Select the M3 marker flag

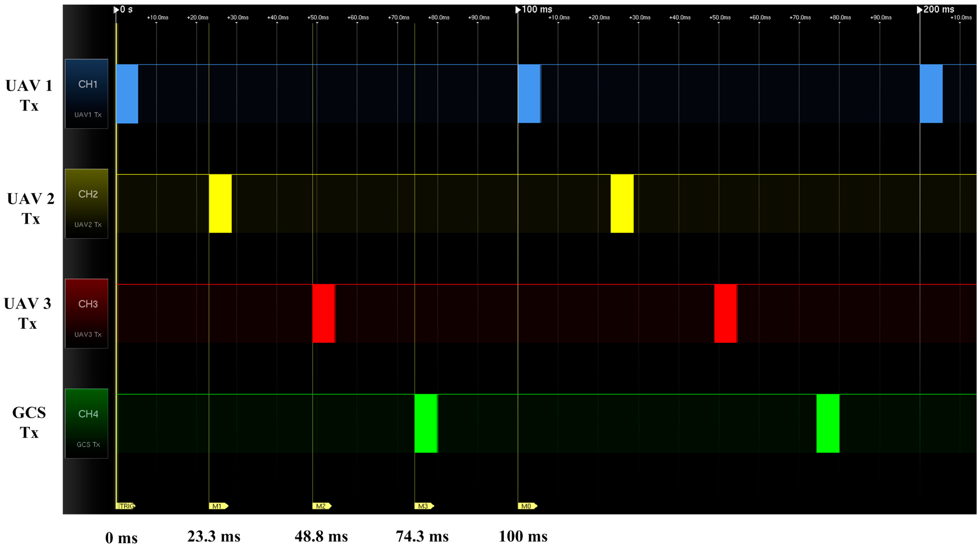(424, 506)
